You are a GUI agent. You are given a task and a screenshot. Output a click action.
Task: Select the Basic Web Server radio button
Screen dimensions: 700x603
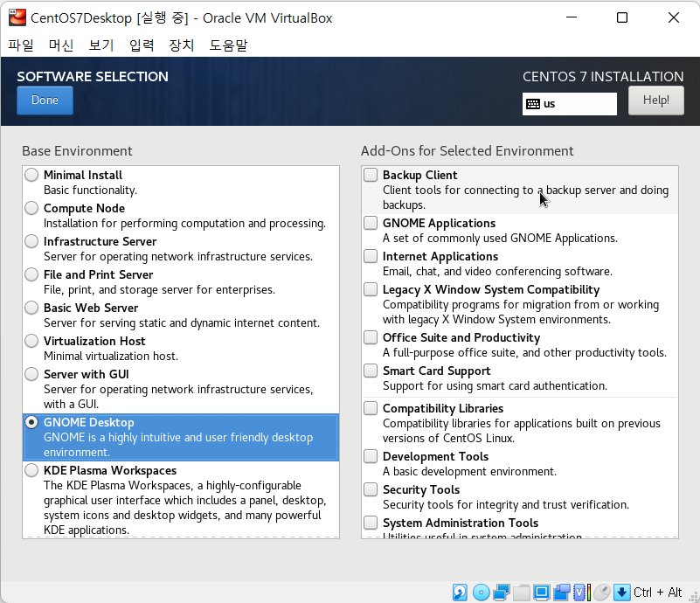tap(31, 308)
